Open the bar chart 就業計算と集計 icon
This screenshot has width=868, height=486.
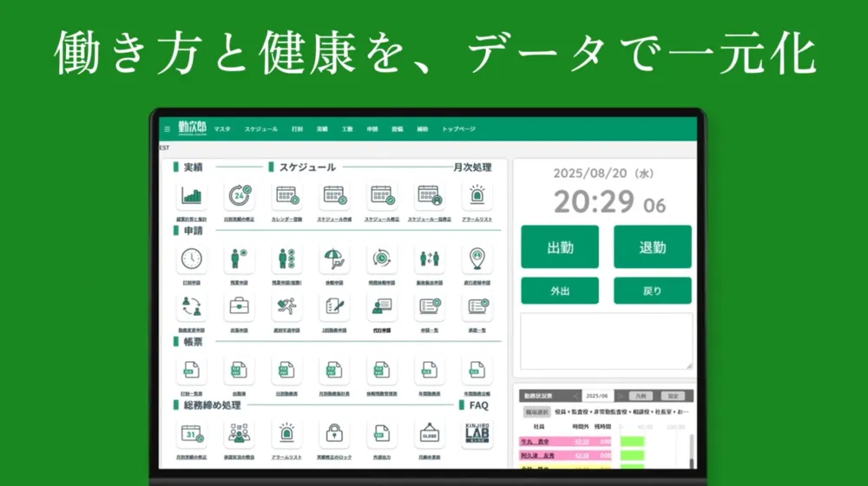tap(192, 196)
